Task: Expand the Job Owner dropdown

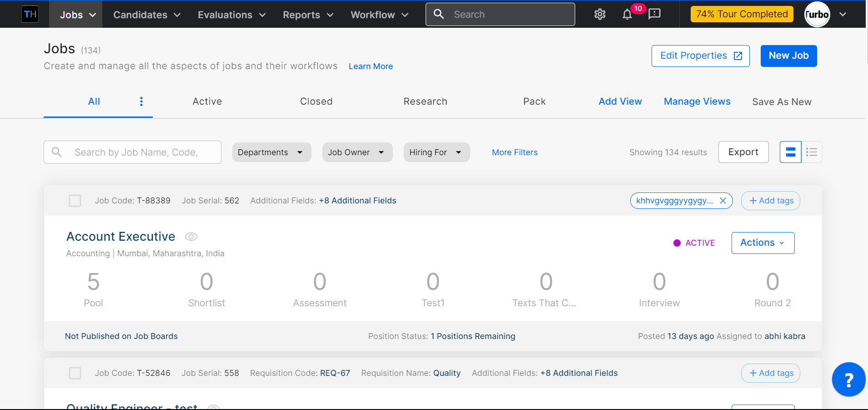Action: (x=357, y=152)
